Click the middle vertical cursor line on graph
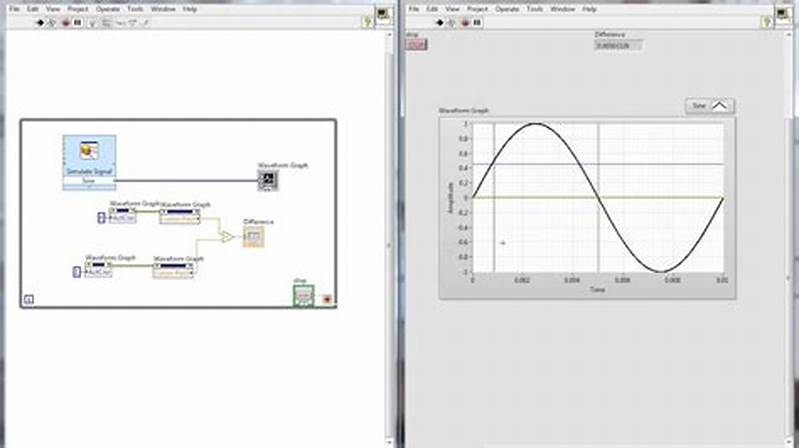This screenshot has width=800, height=448. [598, 198]
